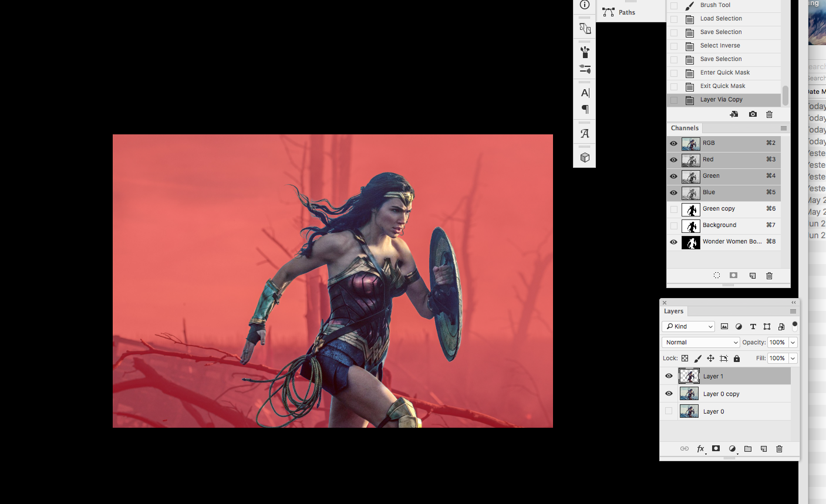This screenshot has height=504, width=826.
Task: Open the Layers panel flyout menu
Action: coord(793,312)
